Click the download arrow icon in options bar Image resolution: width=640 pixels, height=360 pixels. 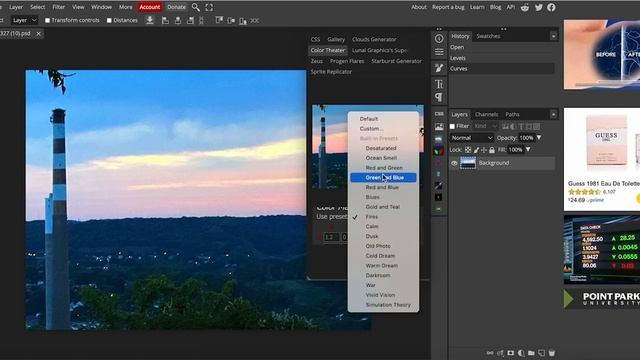150,20
